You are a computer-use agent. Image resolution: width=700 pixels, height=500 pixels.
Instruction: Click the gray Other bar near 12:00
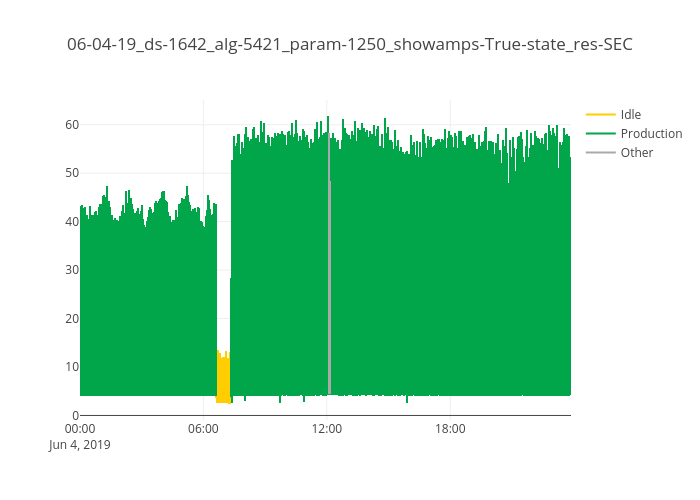(x=329, y=263)
